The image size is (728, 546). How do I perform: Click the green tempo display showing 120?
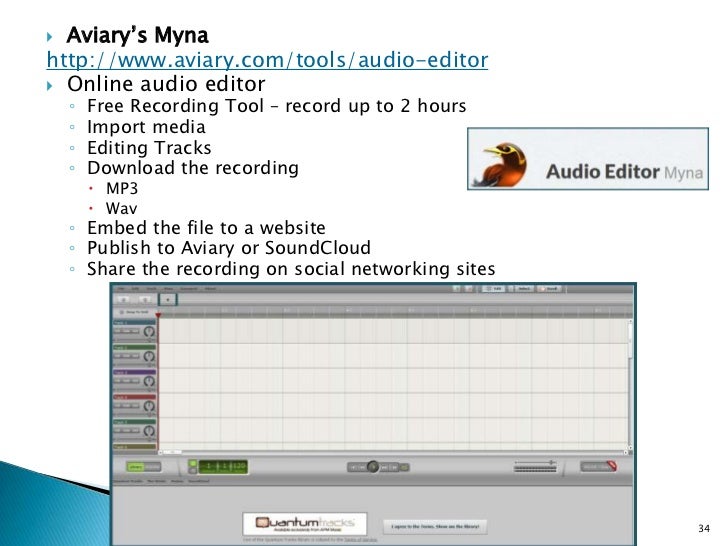(x=223, y=466)
